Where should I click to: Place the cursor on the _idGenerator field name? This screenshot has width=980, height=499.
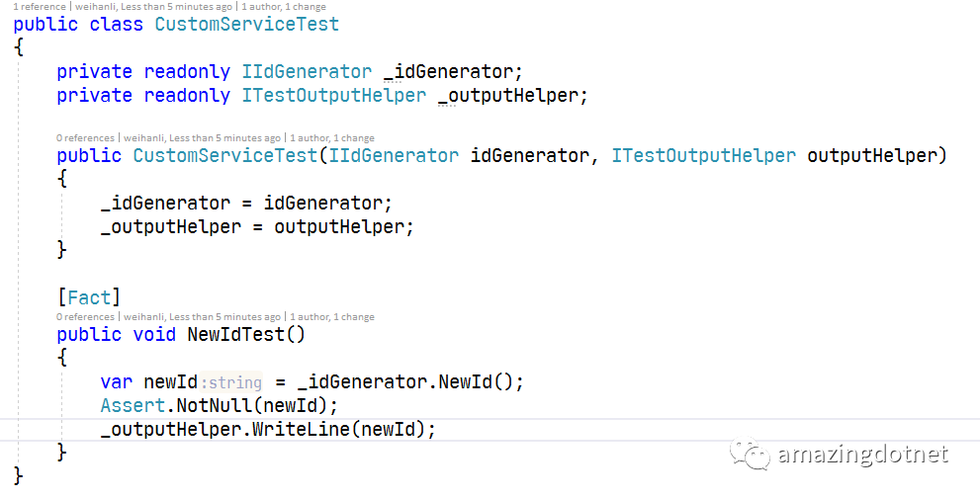[x=448, y=72]
